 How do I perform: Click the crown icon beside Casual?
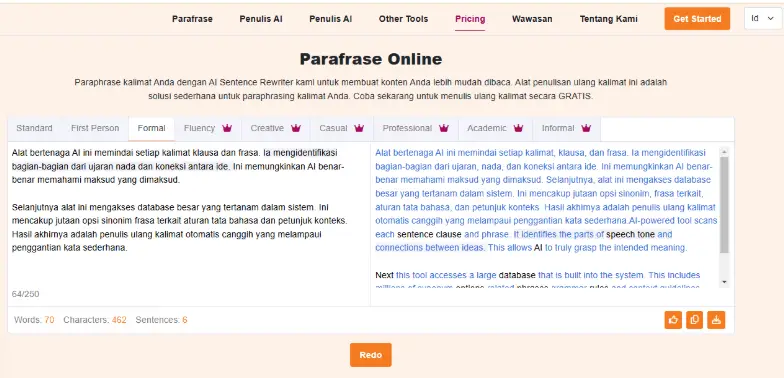point(359,128)
